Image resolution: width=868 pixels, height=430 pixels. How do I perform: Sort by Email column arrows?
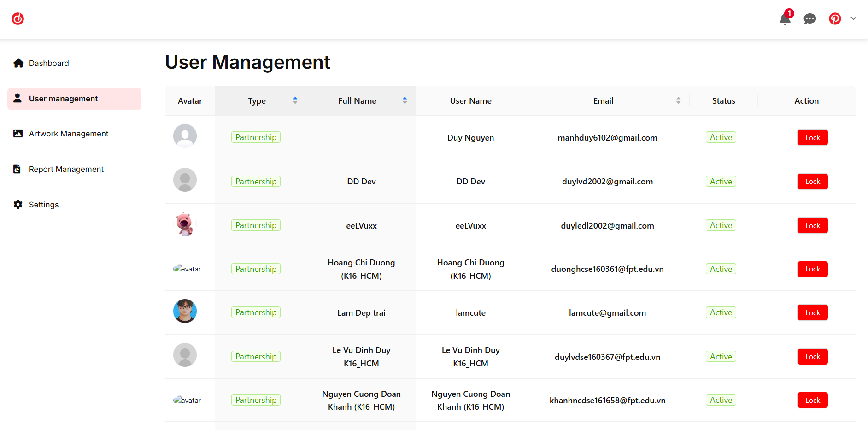(x=678, y=100)
